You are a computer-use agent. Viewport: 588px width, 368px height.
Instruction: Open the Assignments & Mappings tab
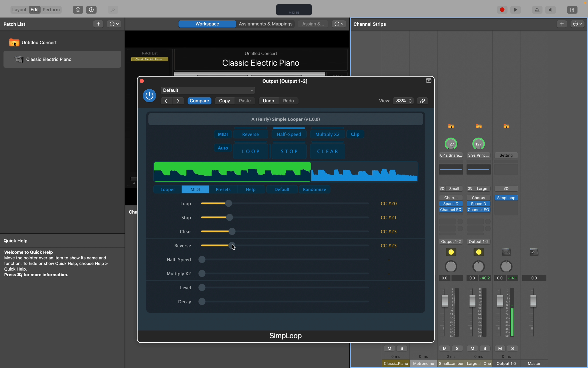coord(266,24)
